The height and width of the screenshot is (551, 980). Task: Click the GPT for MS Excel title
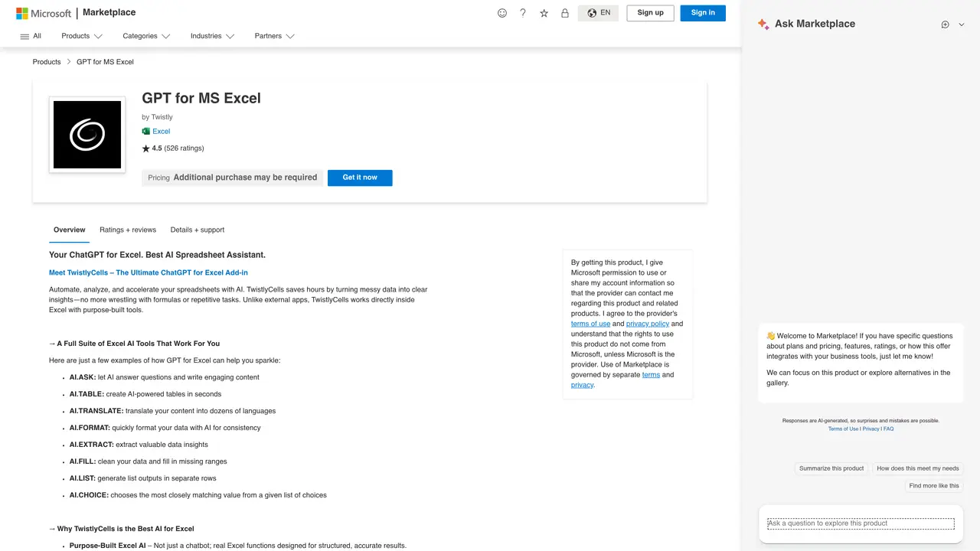(201, 98)
